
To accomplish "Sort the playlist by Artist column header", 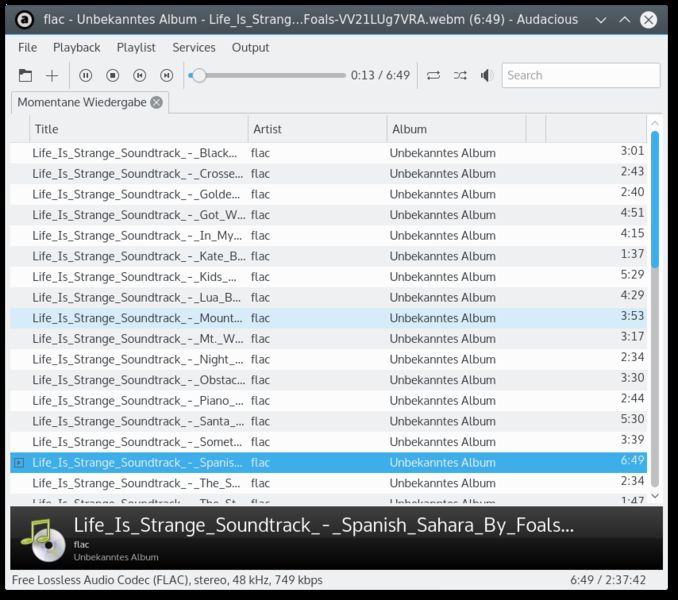I will click(317, 129).
